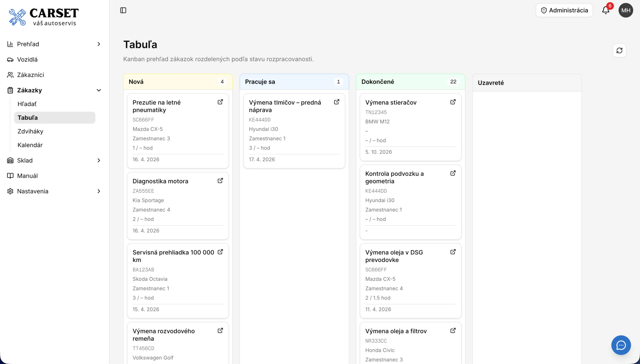This screenshot has height=364, width=640.
Task: Open Zákazníci in the sidebar
Action: pos(54,75)
